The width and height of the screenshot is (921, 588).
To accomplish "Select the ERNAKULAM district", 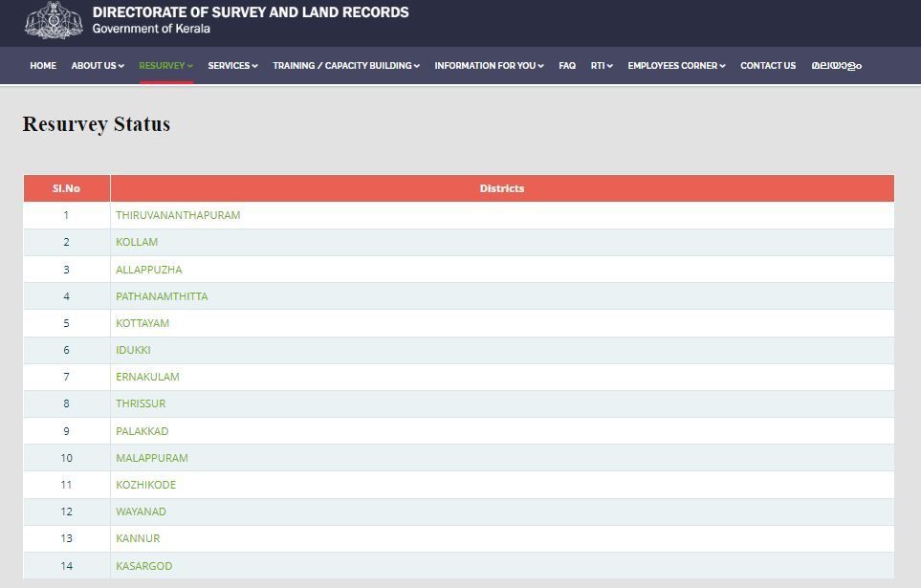I will coord(149,377).
